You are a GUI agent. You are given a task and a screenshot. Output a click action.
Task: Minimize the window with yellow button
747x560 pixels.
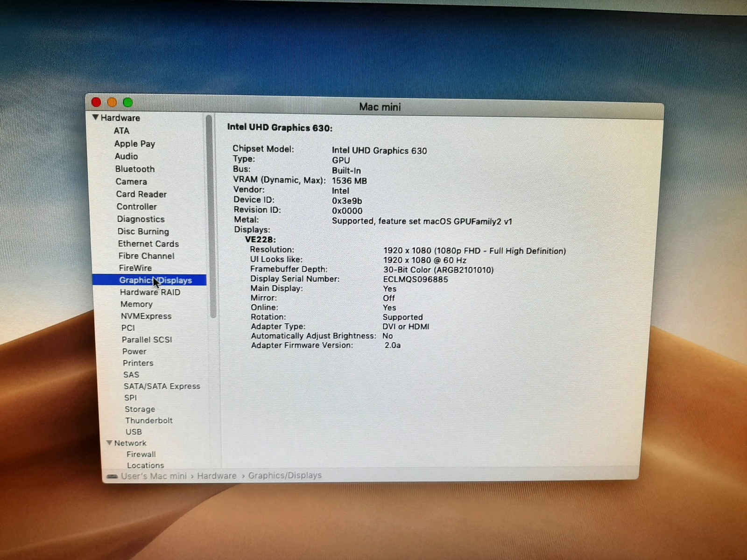[x=112, y=102]
